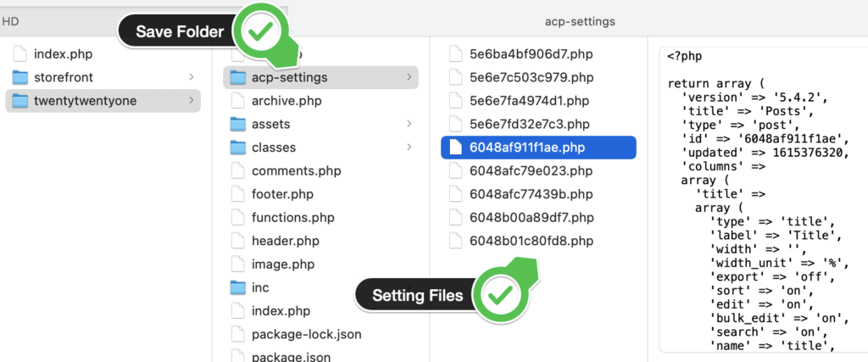Image resolution: width=868 pixels, height=362 pixels.
Task: Click the Save Folder green checkmark badge
Action: [264, 33]
